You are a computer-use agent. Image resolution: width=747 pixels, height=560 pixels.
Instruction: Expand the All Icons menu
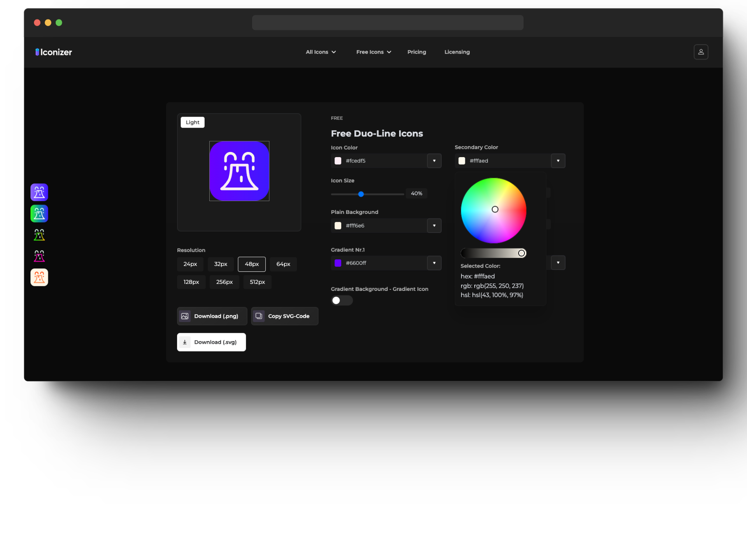(320, 52)
